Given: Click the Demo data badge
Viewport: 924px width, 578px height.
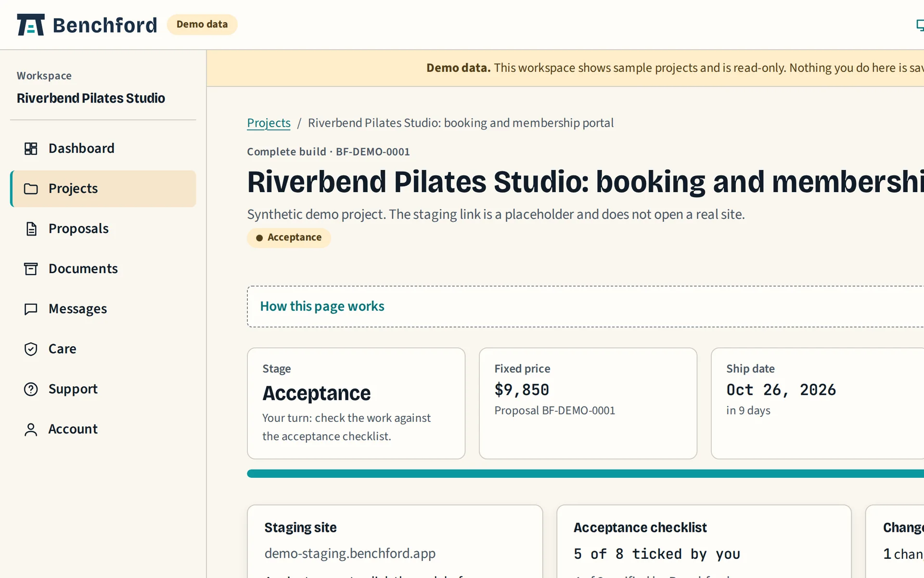Looking at the screenshot, I should (202, 25).
